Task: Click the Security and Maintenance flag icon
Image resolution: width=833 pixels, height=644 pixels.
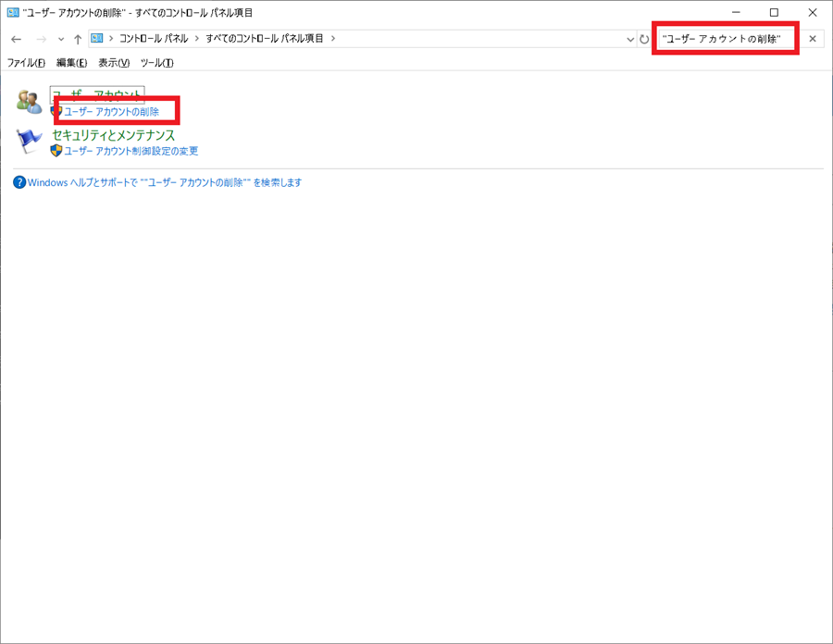Action: click(x=31, y=141)
